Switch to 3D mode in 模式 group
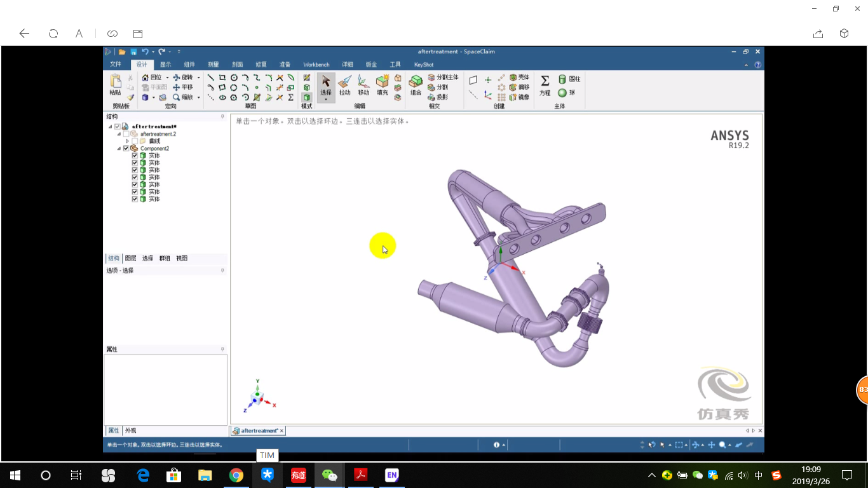Screen dimensions: 868x488 [x=307, y=97]
